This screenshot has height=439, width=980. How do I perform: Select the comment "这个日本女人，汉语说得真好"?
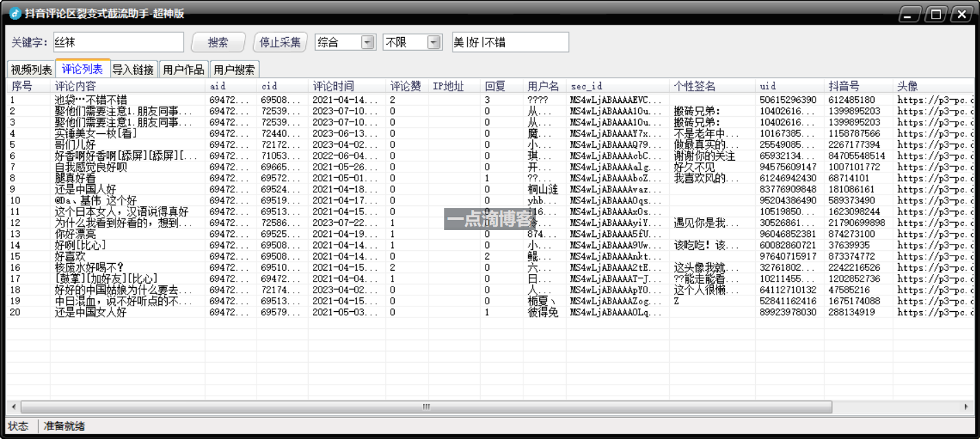[x=122, y=212]
